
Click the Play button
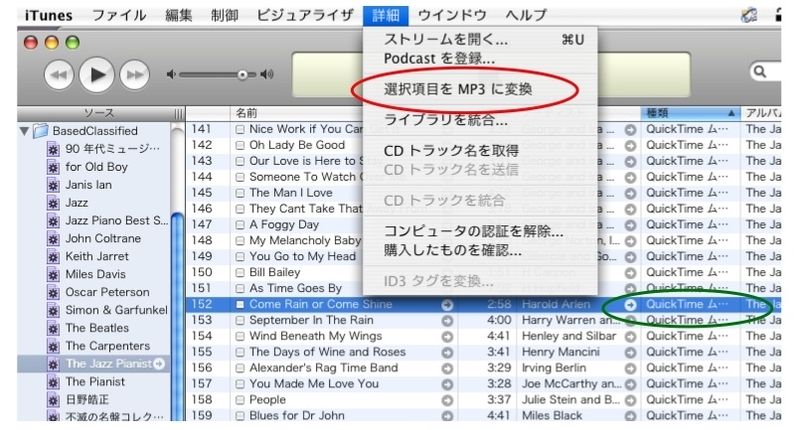[x=96, y=74]
